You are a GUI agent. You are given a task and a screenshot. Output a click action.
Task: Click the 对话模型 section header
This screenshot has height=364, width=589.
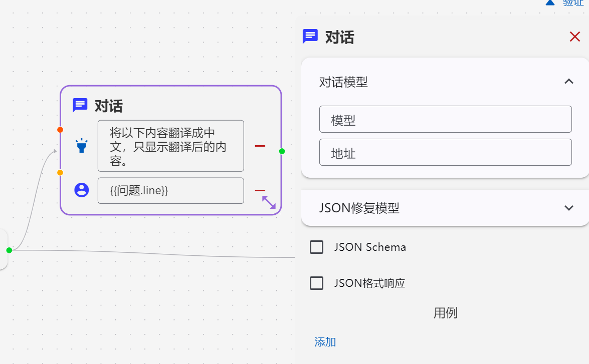pyautogui.click(x=445, y=82)
